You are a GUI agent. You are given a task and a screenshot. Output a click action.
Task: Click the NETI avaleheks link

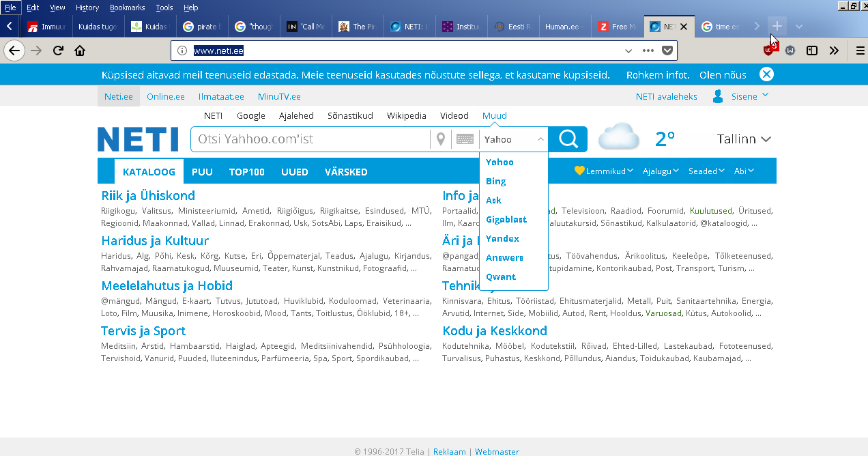667,96
